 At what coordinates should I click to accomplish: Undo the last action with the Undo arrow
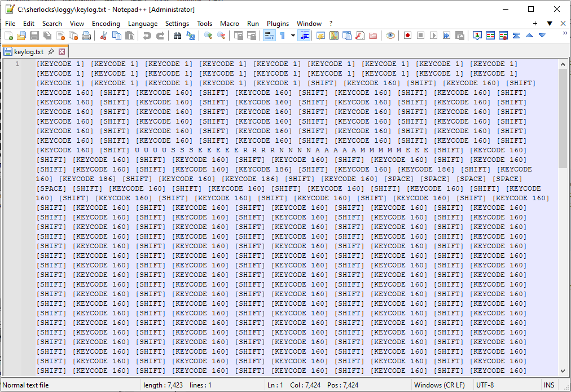(x=147, y=36)
